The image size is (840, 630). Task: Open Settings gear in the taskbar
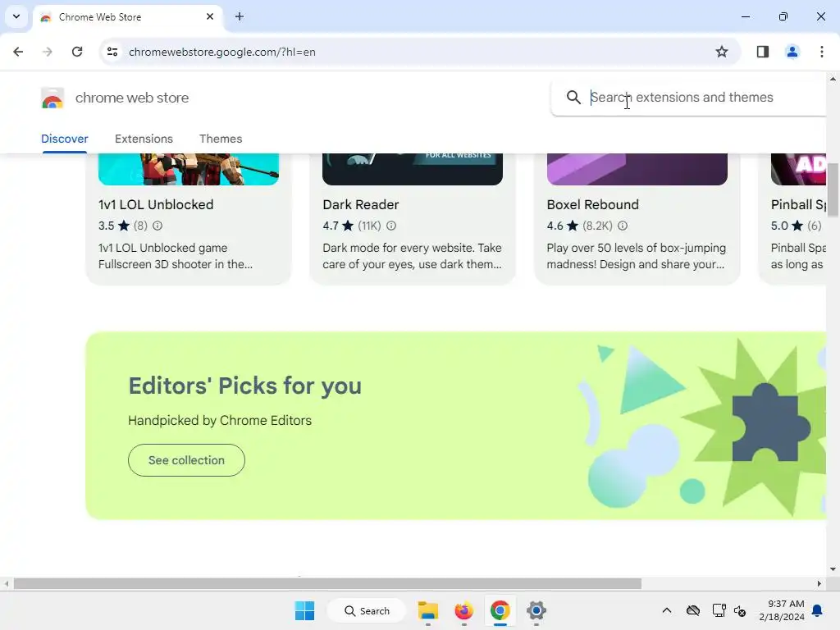(x=536, y=610)
